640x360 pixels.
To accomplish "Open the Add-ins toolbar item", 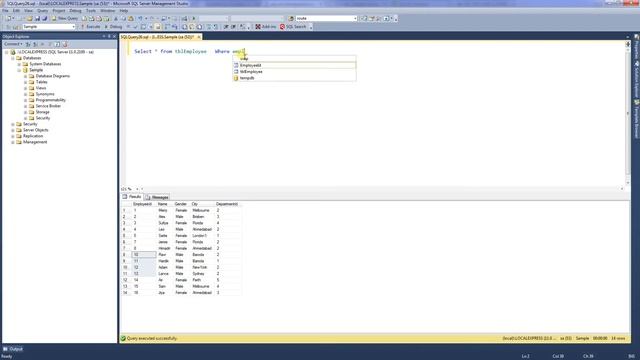I will [266, 27].
